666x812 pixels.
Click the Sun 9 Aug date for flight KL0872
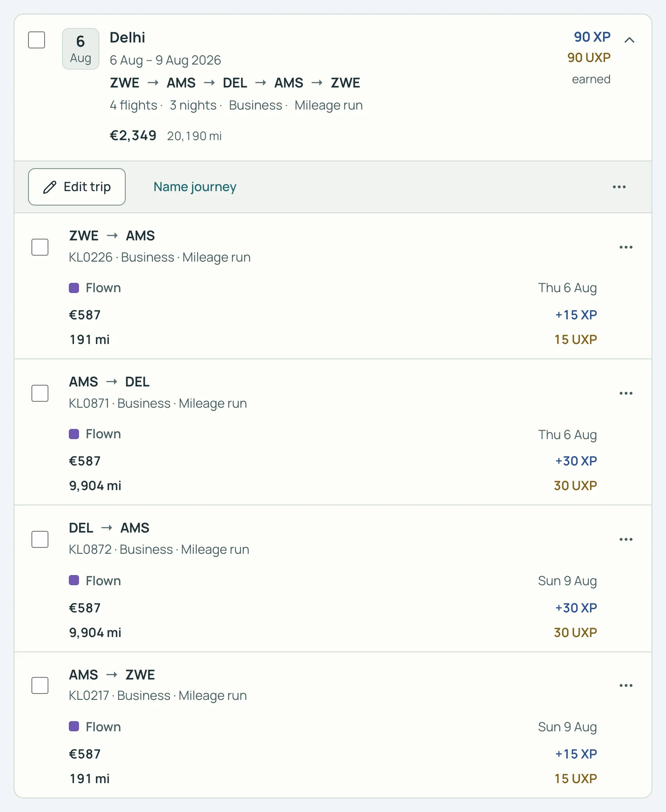pos(567,581)
